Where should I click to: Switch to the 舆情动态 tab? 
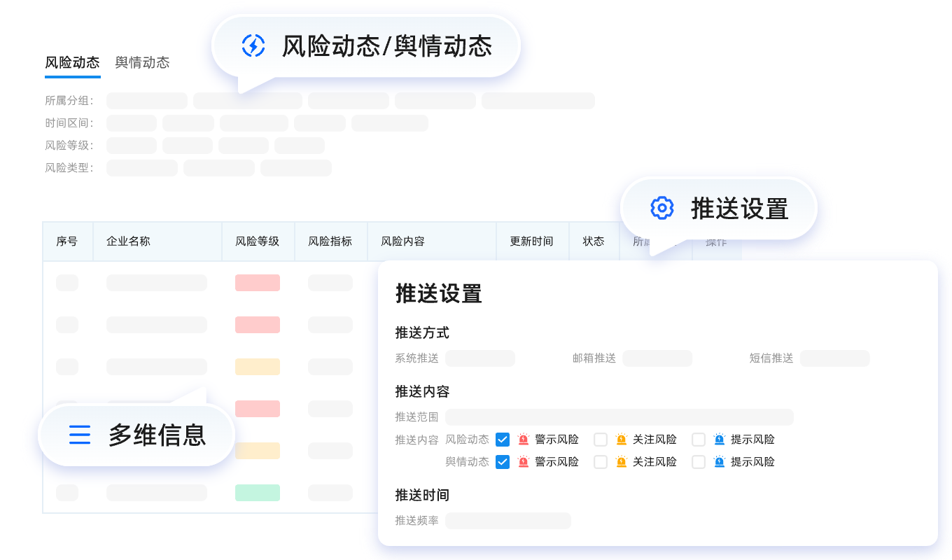(142, 62)
